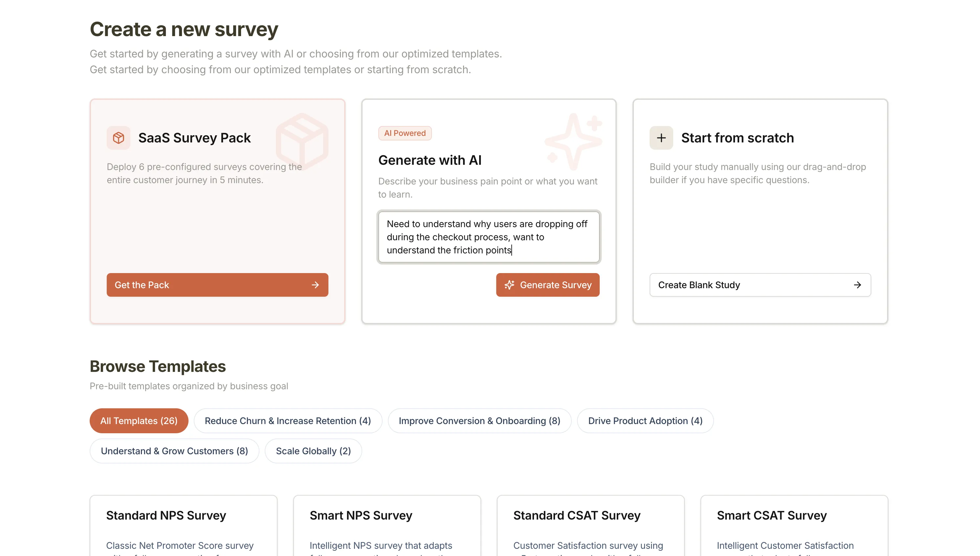Select Understand & Grow Customers filter

tap(174, 451)
